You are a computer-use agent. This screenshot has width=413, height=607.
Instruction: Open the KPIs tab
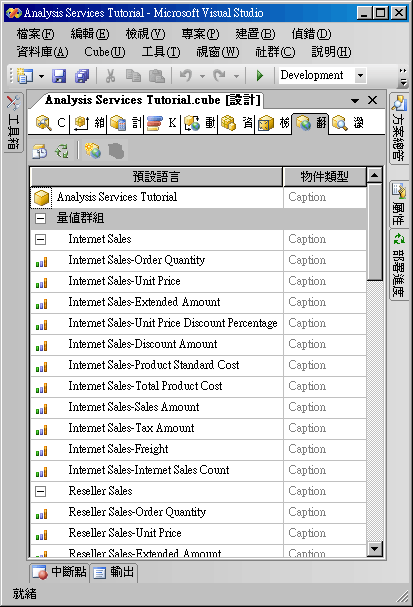[x=162, y=123]
